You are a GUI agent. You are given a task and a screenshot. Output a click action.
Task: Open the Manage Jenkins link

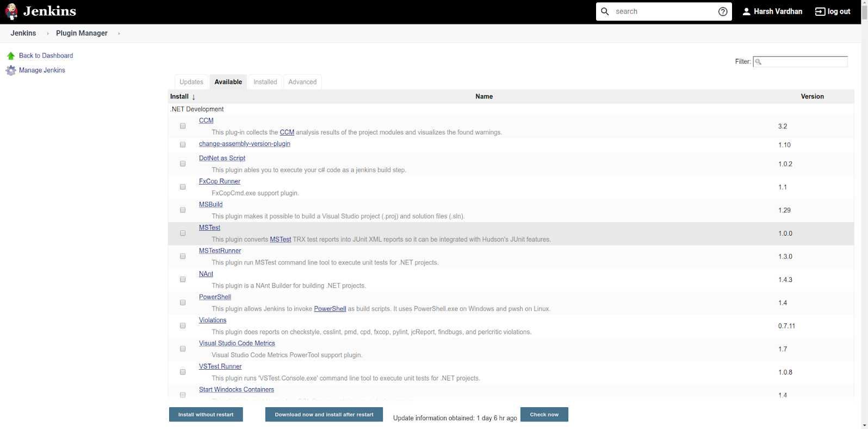(42, 70)
